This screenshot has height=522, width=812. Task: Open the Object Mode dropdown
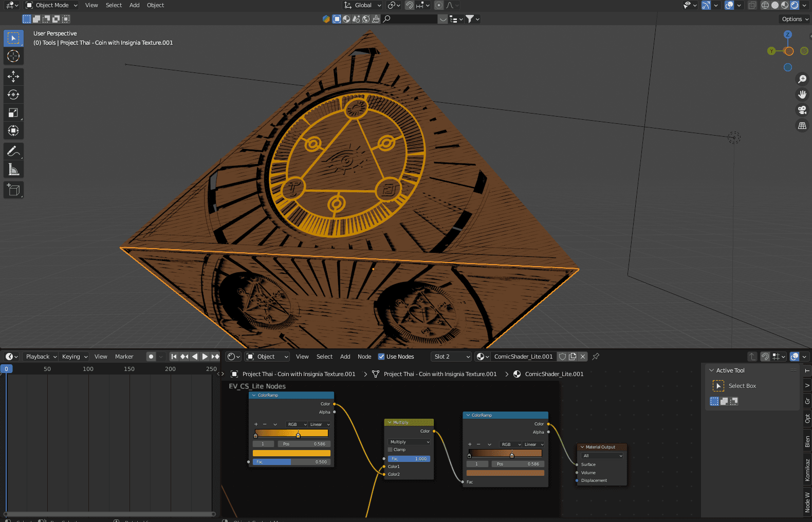coord(51,5)
